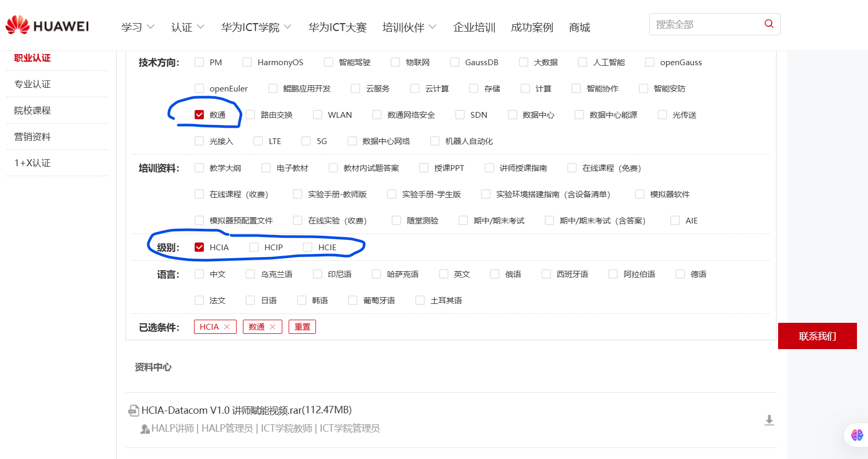Open the 成功案例 menu item

pos(532,27)
